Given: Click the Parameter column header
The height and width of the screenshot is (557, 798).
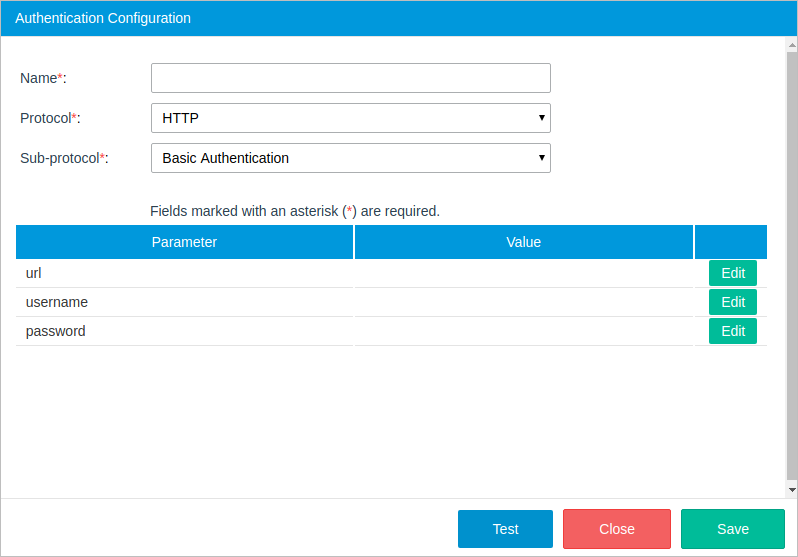Looking at the screenshot, I should point(184,242).
